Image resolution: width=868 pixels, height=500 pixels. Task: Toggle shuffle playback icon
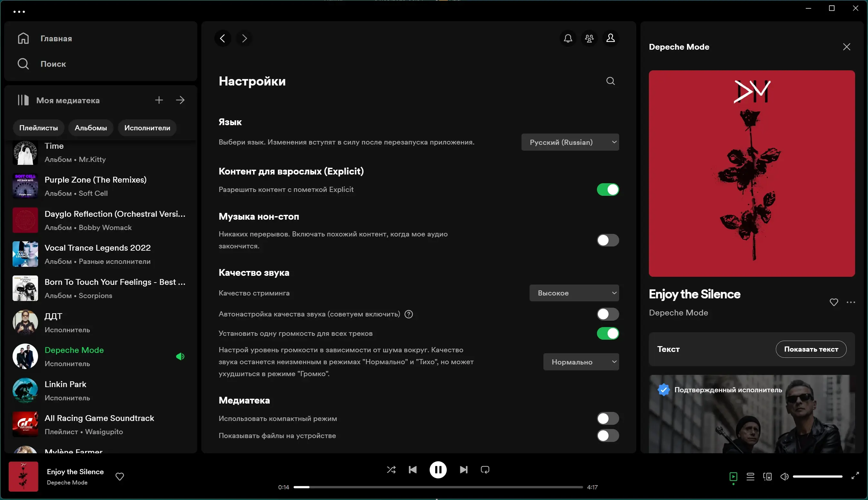pyautogui.click(x=391, y=469)
